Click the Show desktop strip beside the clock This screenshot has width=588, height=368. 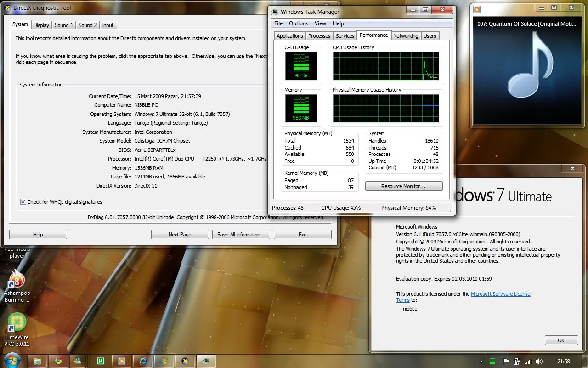point(584,361)
